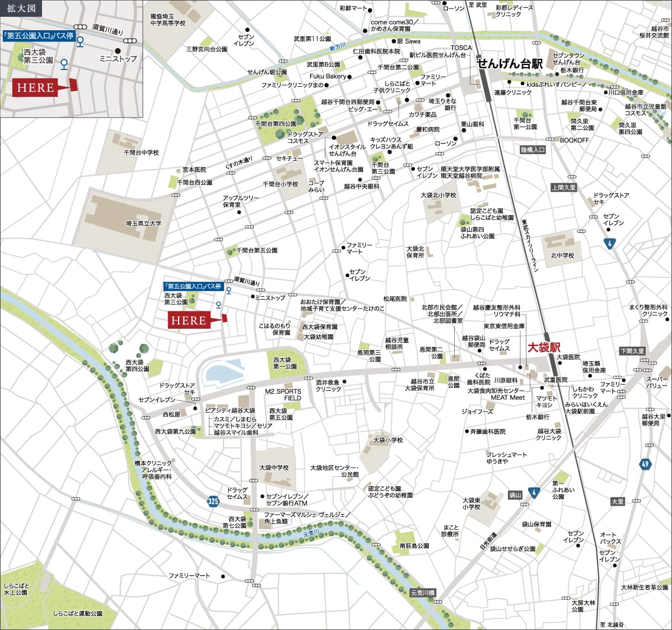Click the 下間久里 intersection label
Image resolution: width=672 pixels, height=630 pixels.
point(632,351)
